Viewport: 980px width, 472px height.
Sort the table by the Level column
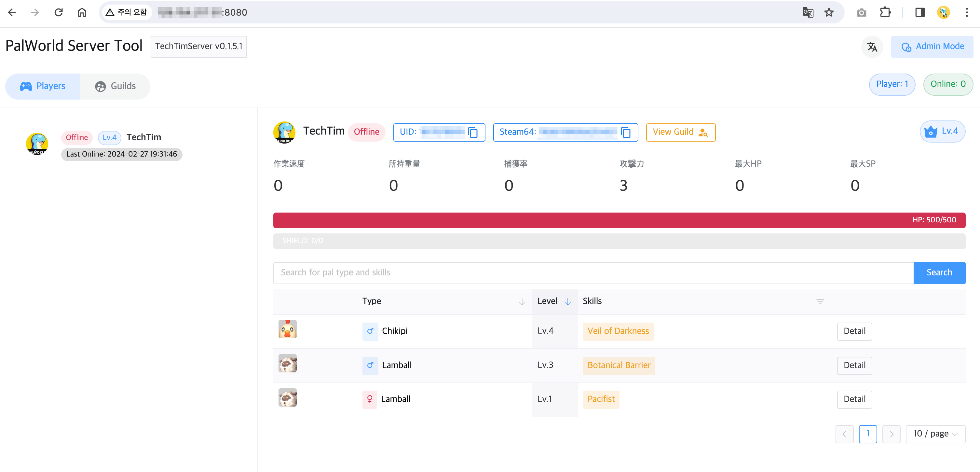[567, 301]
